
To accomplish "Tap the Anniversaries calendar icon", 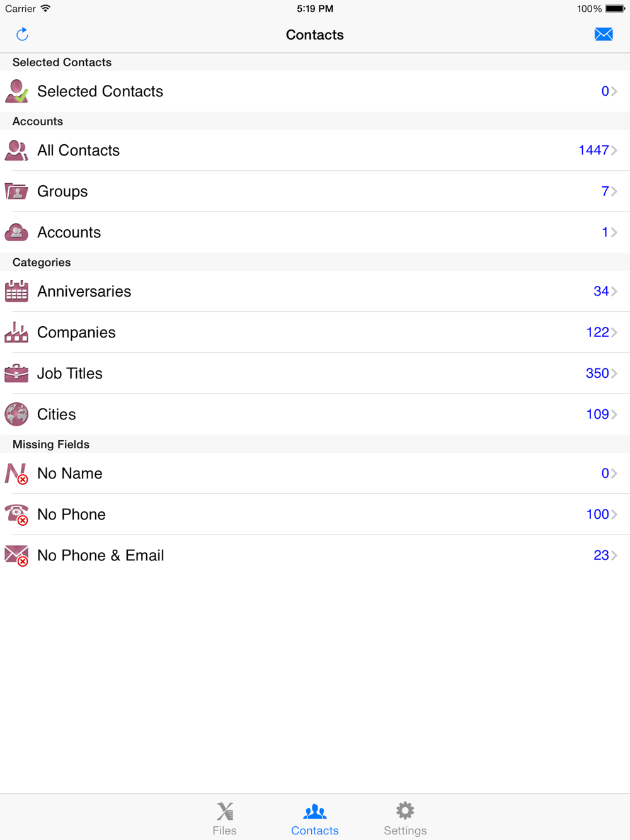I will pos(16,291).
